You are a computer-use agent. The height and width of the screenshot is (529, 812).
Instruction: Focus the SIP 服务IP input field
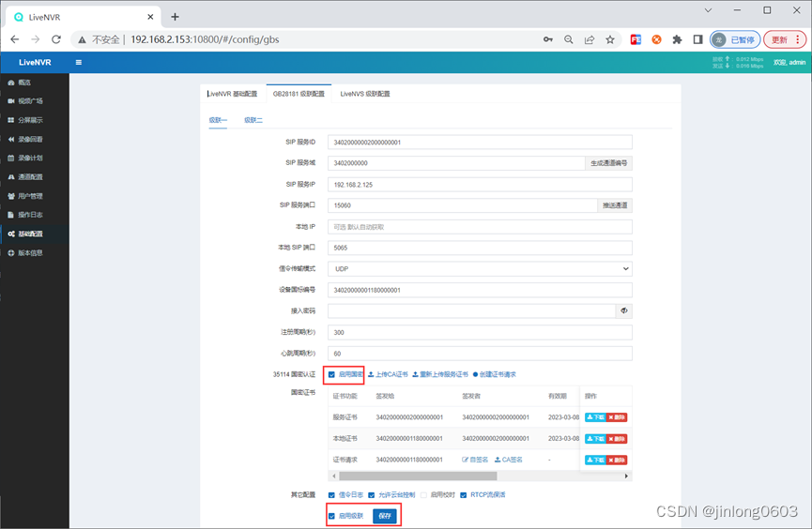(480, 185)
